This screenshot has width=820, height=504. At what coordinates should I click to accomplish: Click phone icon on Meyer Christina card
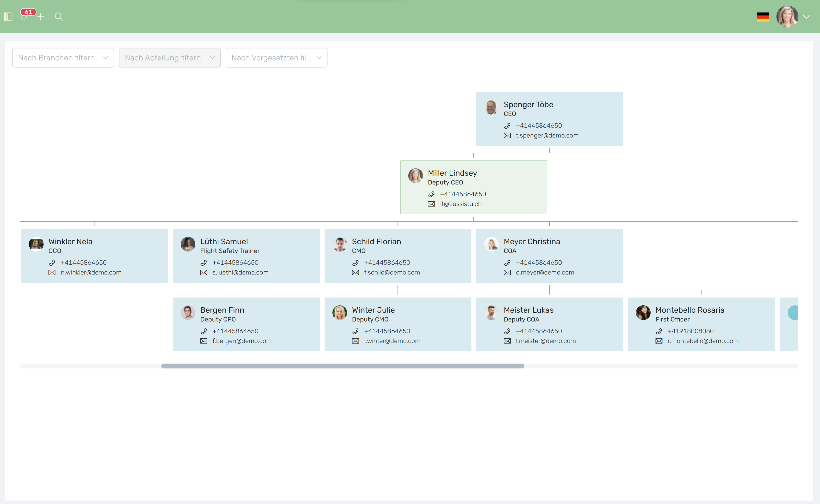(507, 263)
